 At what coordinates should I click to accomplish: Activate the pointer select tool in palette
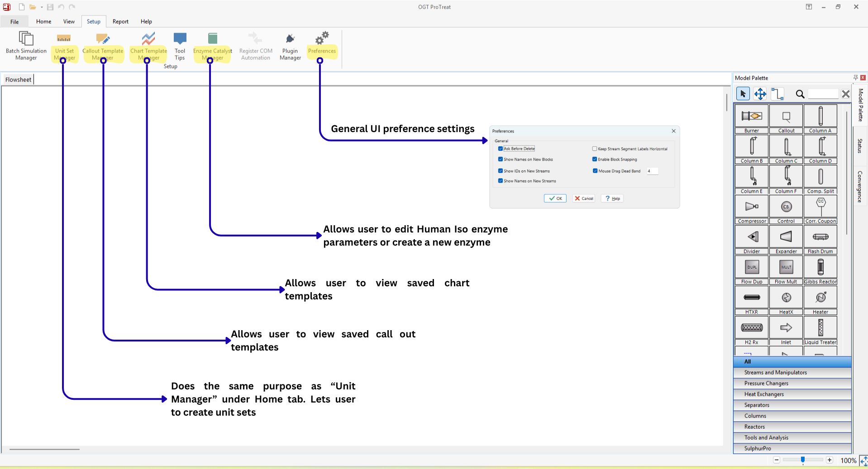(x=743, y=94)
